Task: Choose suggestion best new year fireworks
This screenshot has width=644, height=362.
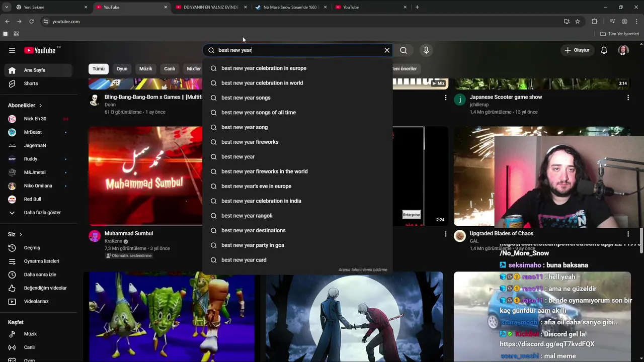Action: (x=297, y=142)
